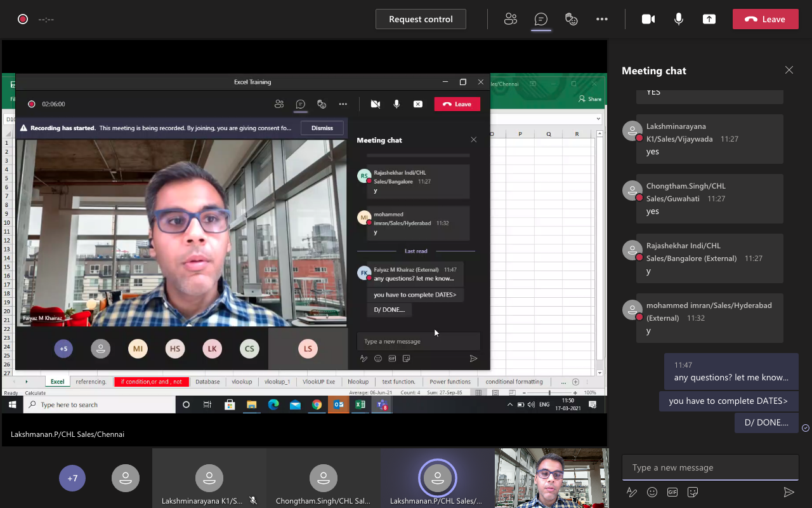Image resolution: width=812 pixels, height=508 pixels.
Task: Click the share content icon
Action: (709, 19)
